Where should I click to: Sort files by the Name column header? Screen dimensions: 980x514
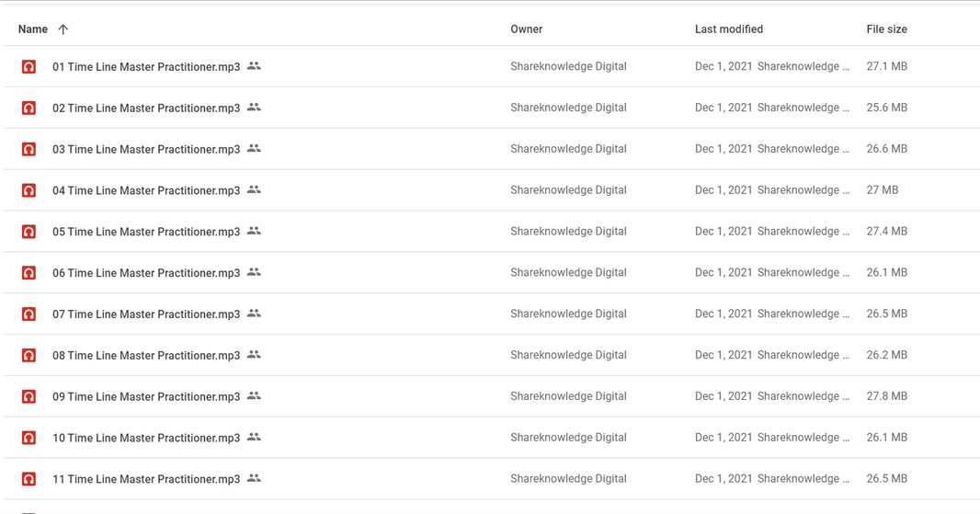(x=32, y=29)
